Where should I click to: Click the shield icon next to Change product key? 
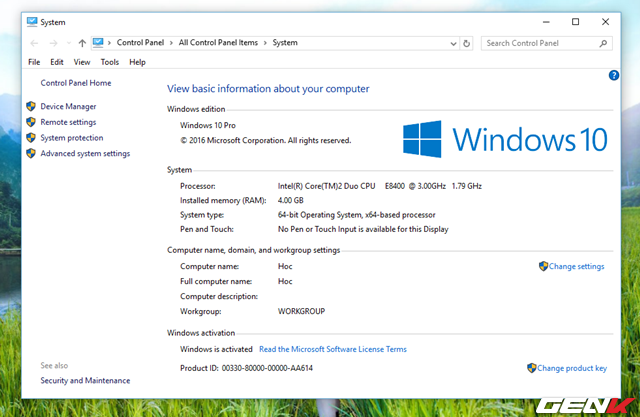532,368
